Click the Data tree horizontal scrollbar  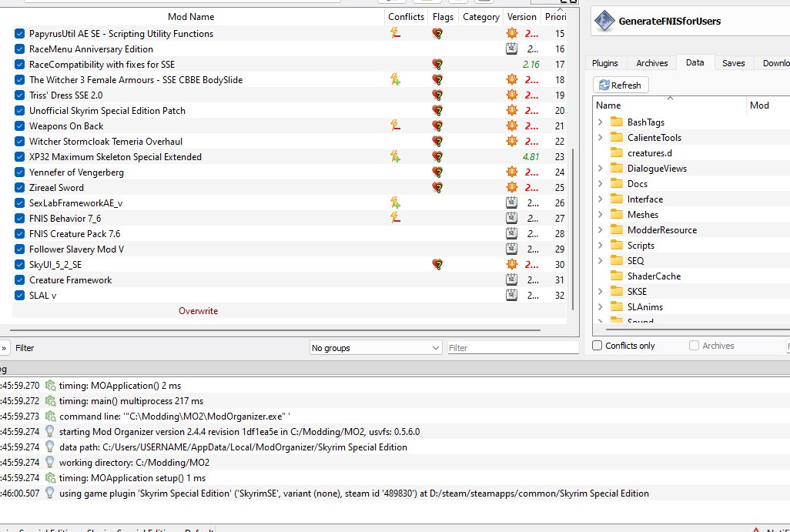[x=698, y=330]
